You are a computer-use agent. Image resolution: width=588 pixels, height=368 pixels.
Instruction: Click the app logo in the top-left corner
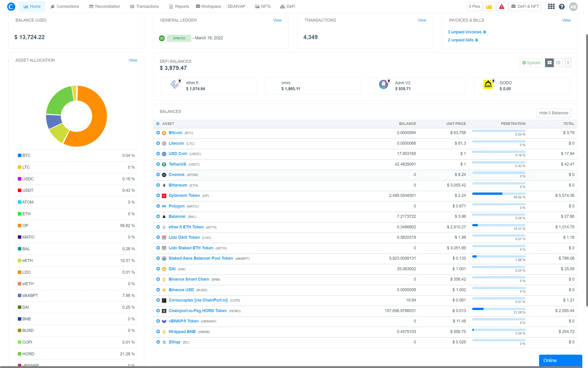click(x=11, y=7)
